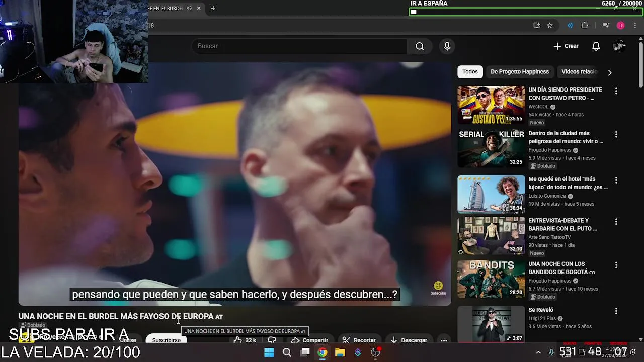
Task: Select the Todos filter chip
Action: click(470, 72)
